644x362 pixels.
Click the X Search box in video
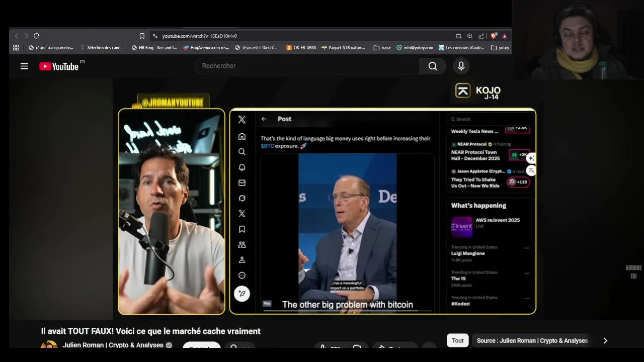490,119
